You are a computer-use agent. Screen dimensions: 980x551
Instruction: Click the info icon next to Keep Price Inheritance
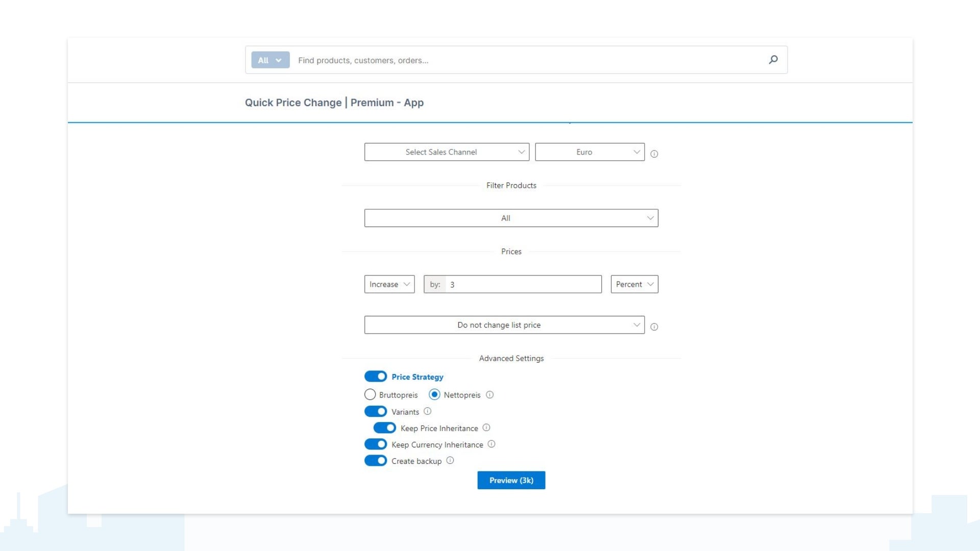tap(486, 428)
